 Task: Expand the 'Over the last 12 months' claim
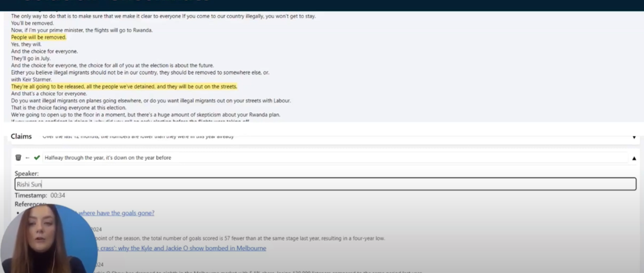[634, 137]
